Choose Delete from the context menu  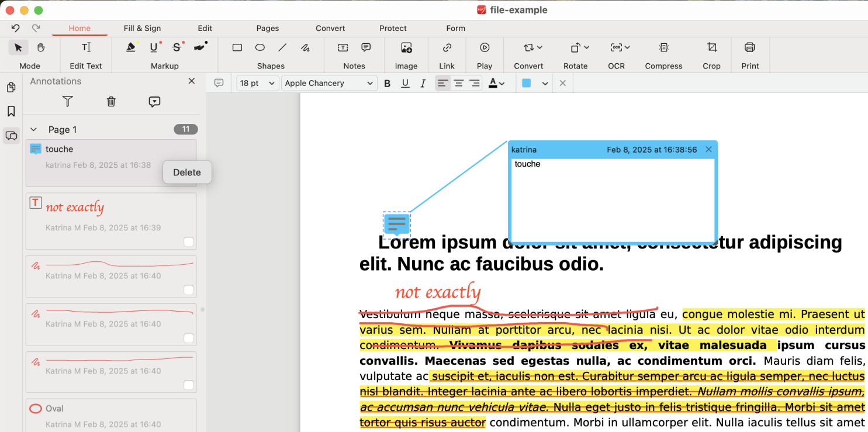click(186, 172)
